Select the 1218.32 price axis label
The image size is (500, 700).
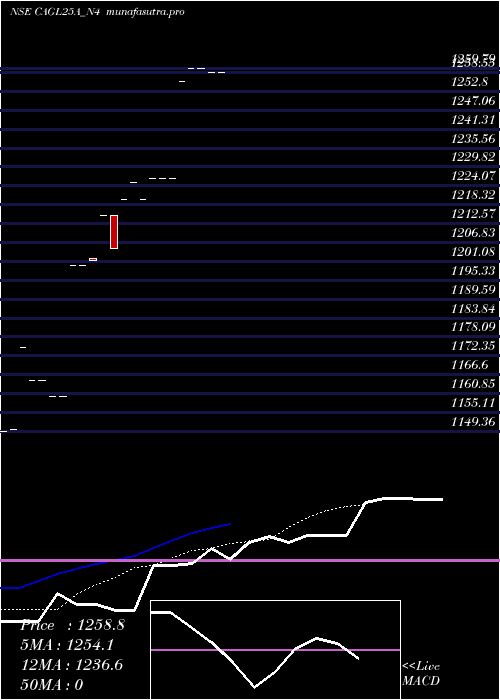(474, 195)
